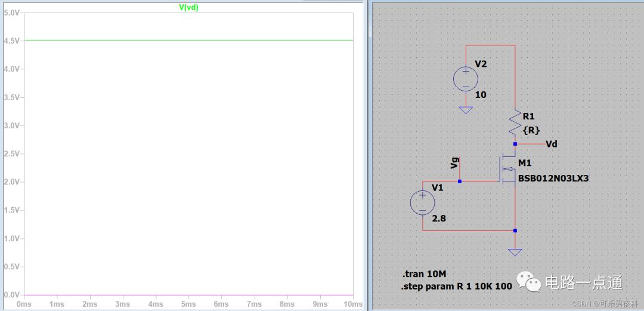Click the ground symbol below MOSFET source
The image size is (644, 311).
click(515, 252)
